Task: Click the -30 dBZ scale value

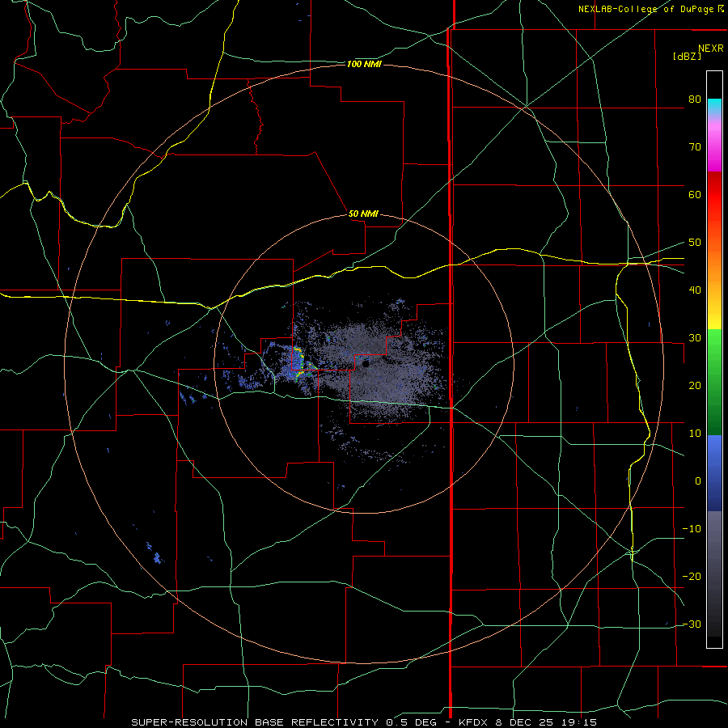Action: [x=692, y=624]
